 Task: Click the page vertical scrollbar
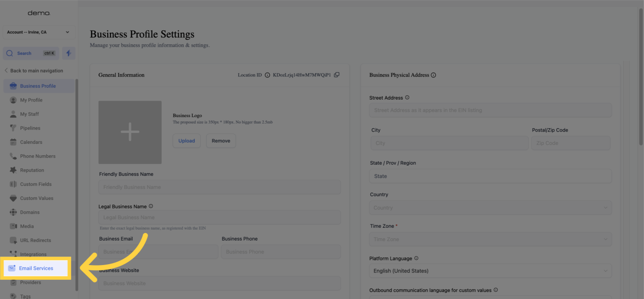[x=640, y=76]
